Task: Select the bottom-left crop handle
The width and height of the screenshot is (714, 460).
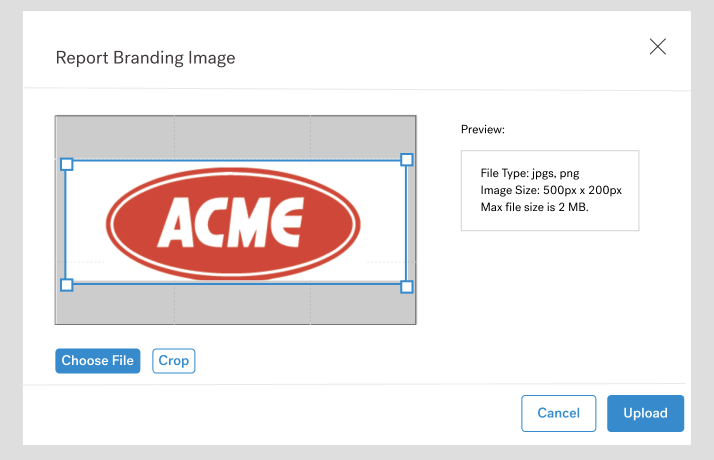Action: (67, 285)
